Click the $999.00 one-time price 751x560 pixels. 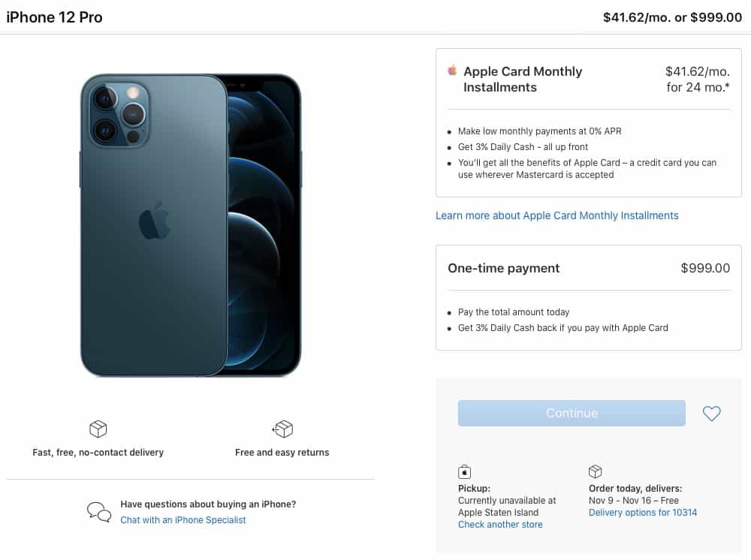(705, 268)
